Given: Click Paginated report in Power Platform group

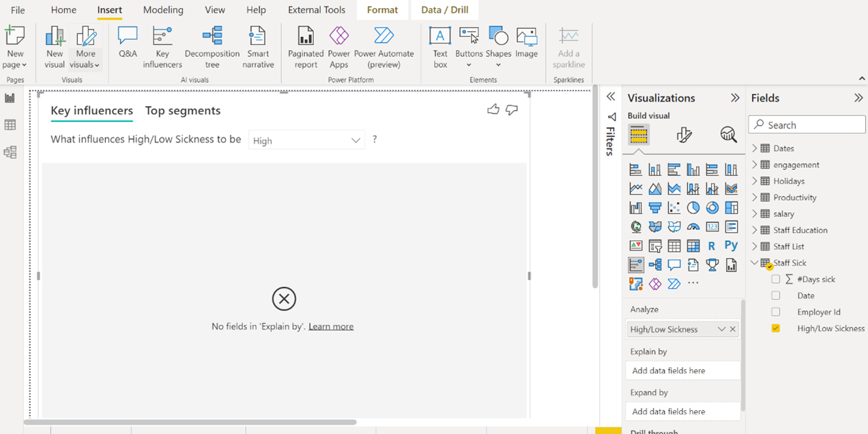Looking at the screenshot, I should coord(306,47).
